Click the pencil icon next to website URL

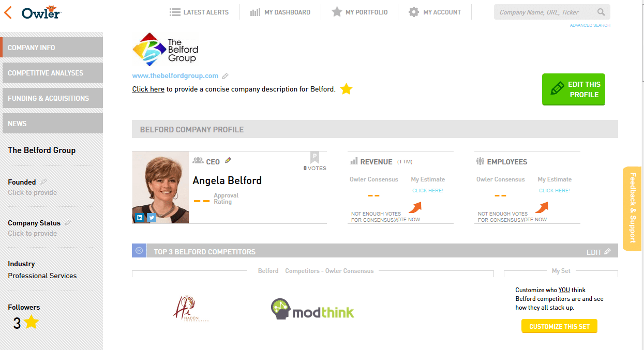pyautogui.click(x=225, y=76)
